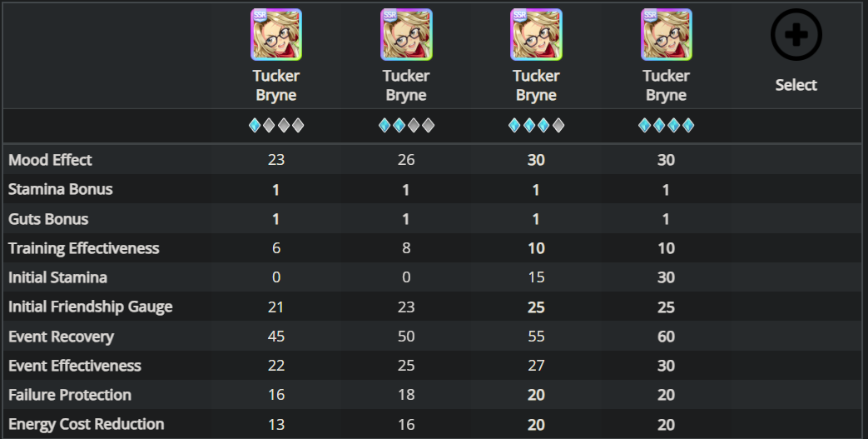The width and height of the screenshot is (868, 439).
Task: Click first blue diamond of third card
Action: point(514,125)
